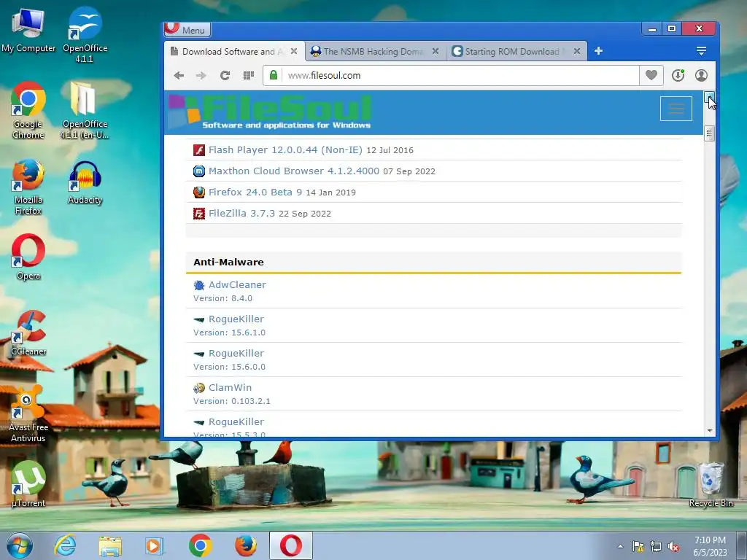This screenshot has width=747, height=560.
Task: Open the AdwCleaner link
Action: coord(237,284)
